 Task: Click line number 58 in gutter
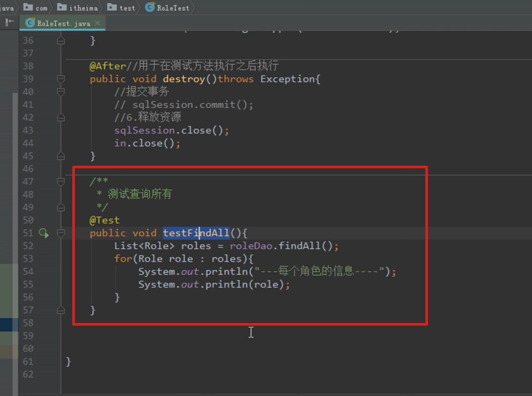pyautogui.click(x=28, y=323)
